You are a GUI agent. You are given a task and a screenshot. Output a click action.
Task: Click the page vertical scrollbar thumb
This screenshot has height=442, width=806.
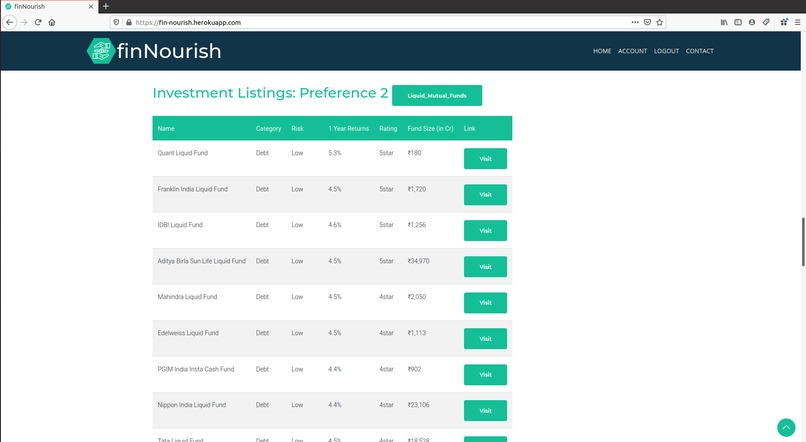803,242
